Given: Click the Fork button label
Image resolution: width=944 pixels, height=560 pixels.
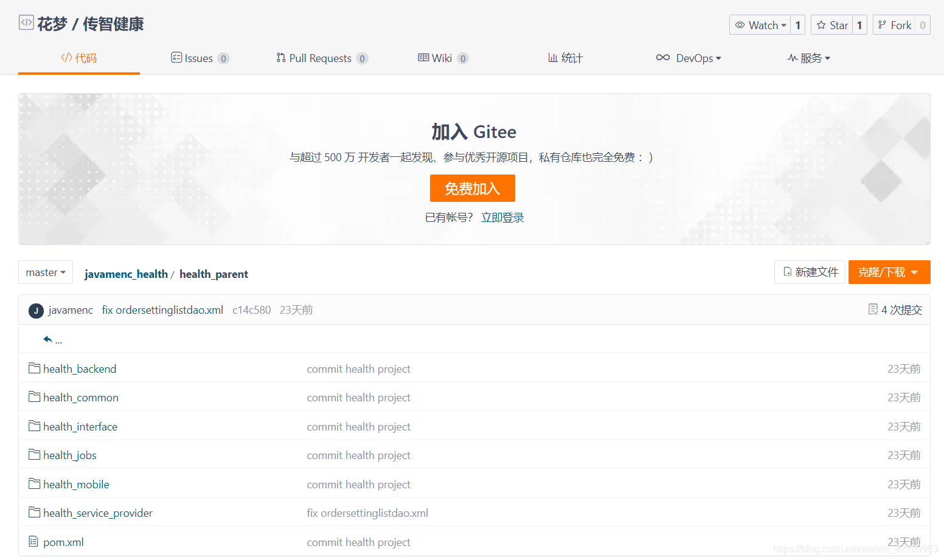Looking at the screenshot, I should pyautogui.click(x=901, y=26).
